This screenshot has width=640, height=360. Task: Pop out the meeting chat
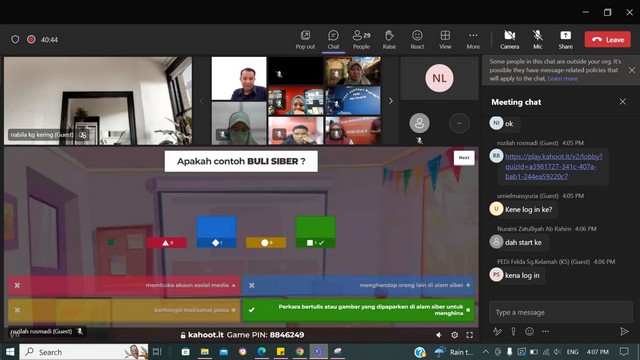coord(305,40)
